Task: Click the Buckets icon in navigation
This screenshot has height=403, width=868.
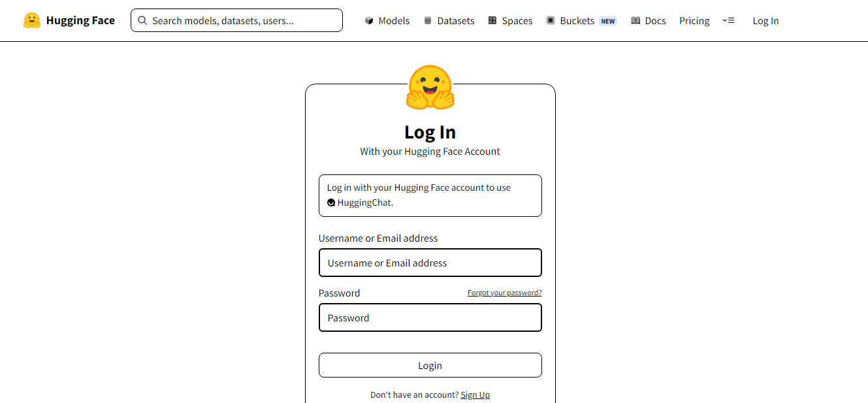Action: (551, 21)
